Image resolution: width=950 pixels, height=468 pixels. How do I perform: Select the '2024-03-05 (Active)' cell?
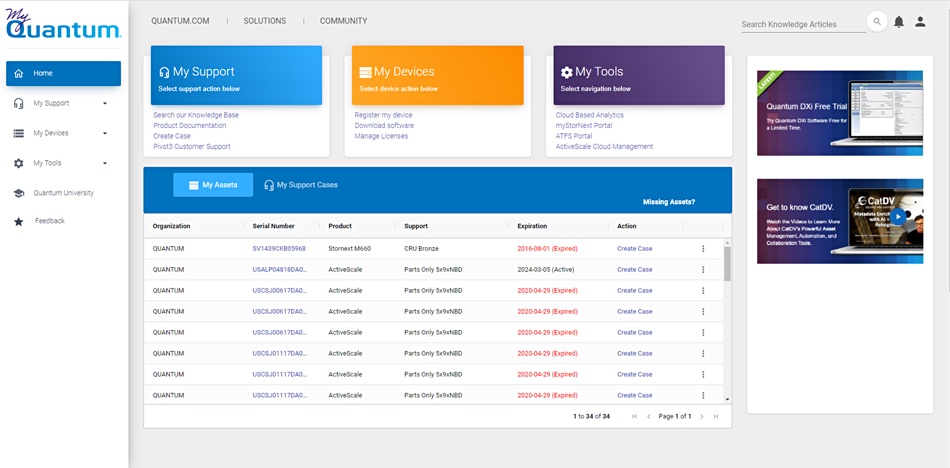point(546,270)
